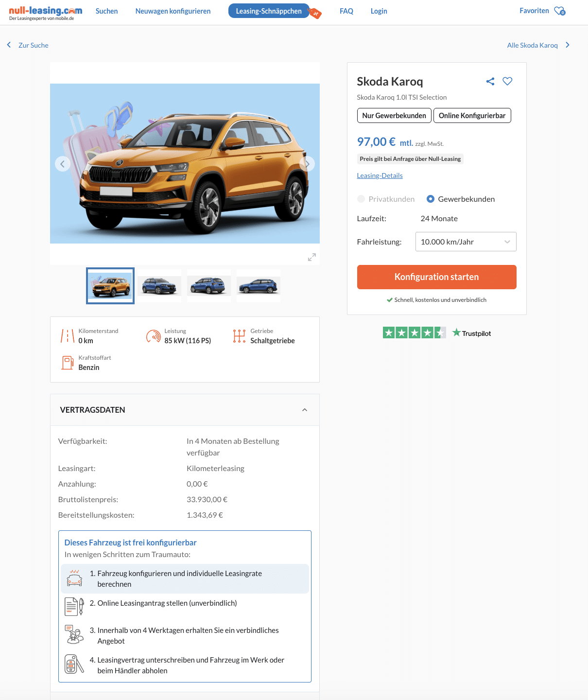
Task: Expand car image to fullscreen
Action: click(x=312, y=257)
